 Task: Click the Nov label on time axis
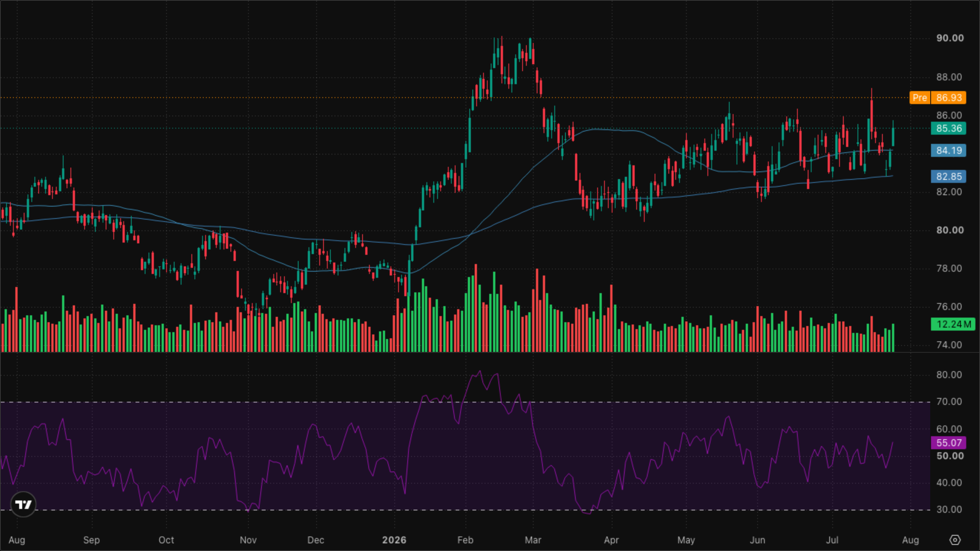tap(248, 540)
